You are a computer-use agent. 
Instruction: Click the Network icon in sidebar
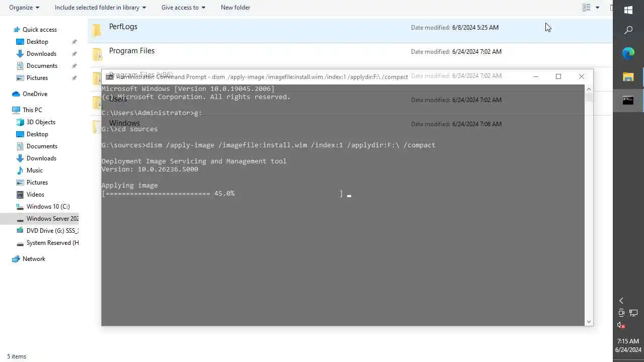(x=16, y=259)
